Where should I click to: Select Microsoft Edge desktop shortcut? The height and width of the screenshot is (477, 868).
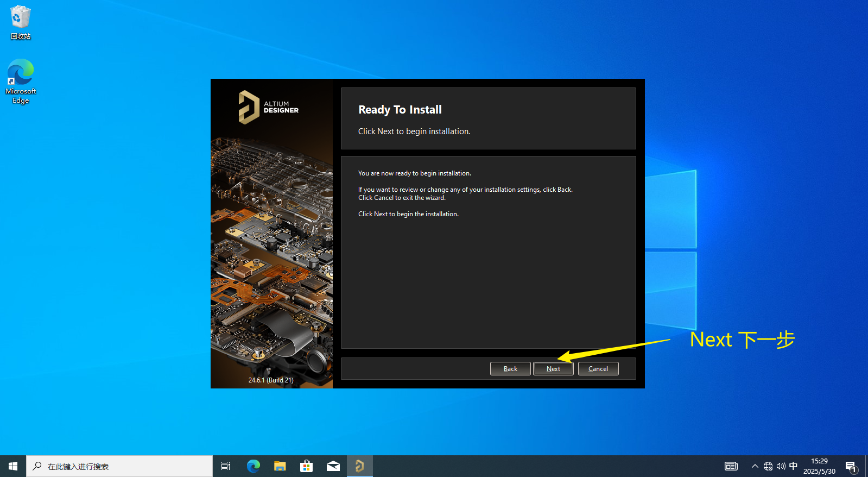(x=21, y=81)
